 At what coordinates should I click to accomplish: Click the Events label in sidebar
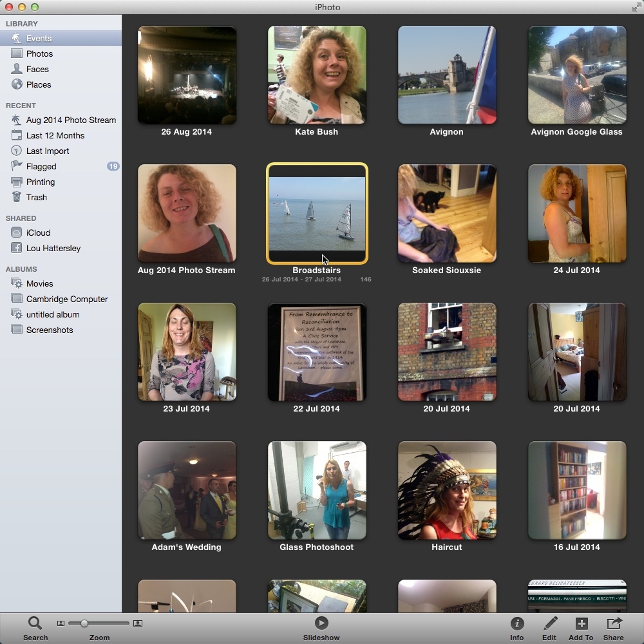click(x=39, y=38)
